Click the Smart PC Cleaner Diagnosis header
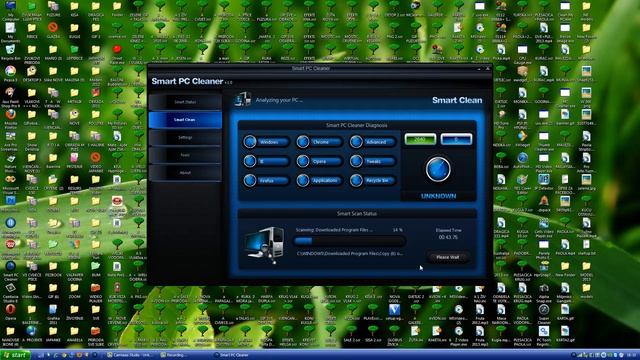 click(x=357, y=125)
